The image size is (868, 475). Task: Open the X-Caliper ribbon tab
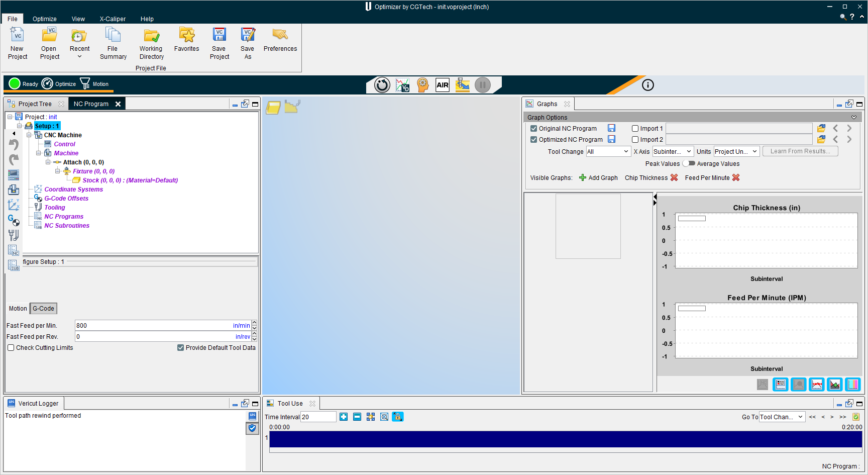(x=113, y=19)
